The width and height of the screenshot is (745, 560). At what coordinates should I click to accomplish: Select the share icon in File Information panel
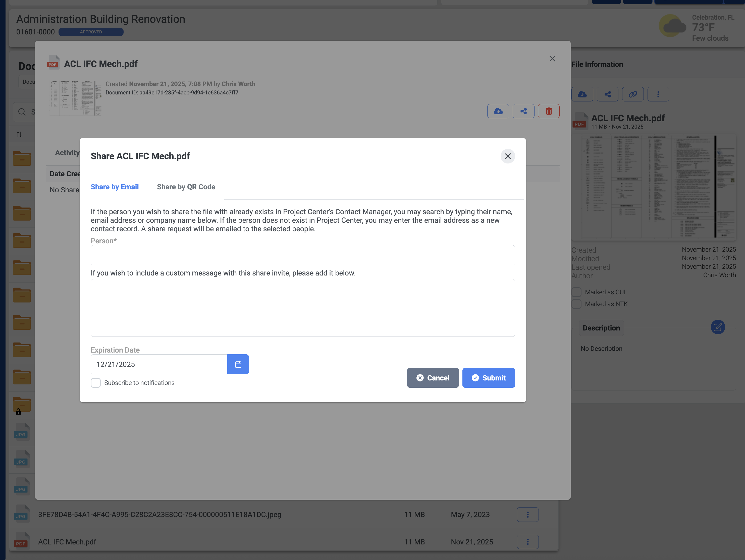tap(608, 94)
